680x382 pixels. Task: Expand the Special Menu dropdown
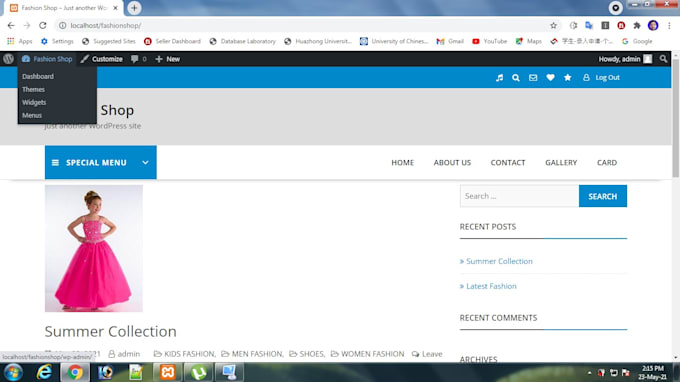tap(101, 162)
